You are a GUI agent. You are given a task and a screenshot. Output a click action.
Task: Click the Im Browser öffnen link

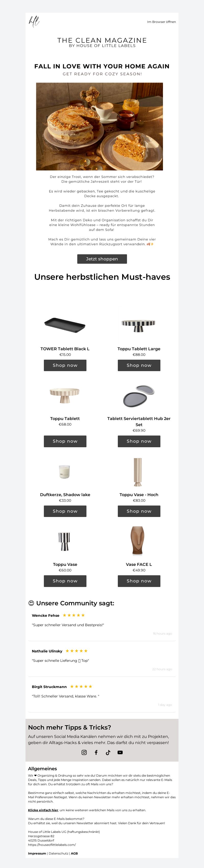point(161,22)
